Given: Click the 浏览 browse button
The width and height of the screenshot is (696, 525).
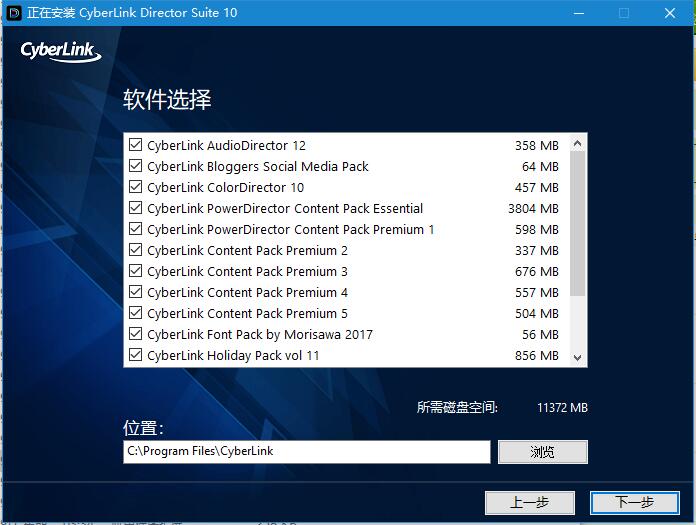Looking at the screenshot, I should pyautogui.click(x=542, y=452).
